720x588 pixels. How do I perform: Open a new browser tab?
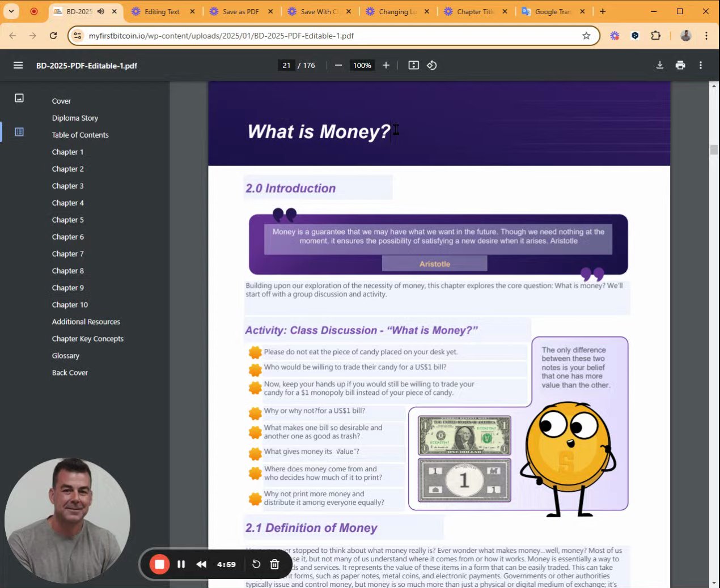(603, 11)
